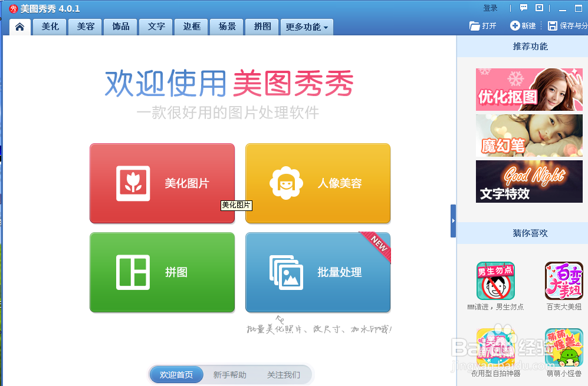Click the 夜用型自拍神器 label

(495, 373)
